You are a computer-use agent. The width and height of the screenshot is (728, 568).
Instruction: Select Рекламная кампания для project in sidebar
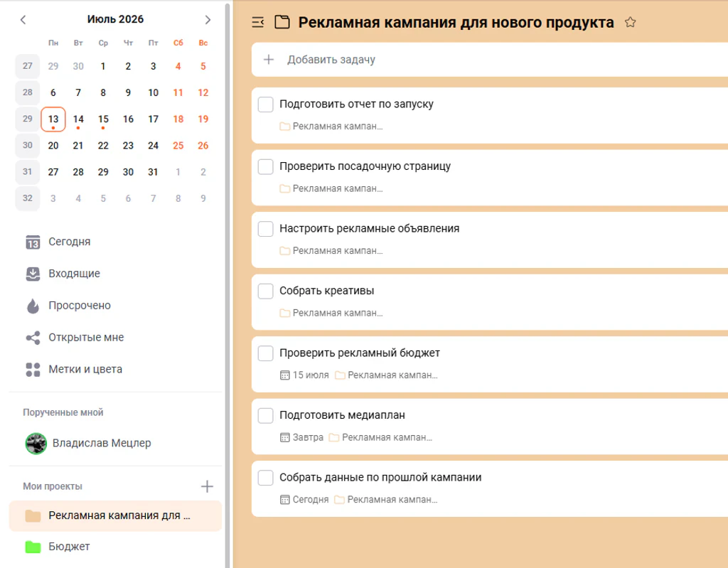tap(116, 515)
